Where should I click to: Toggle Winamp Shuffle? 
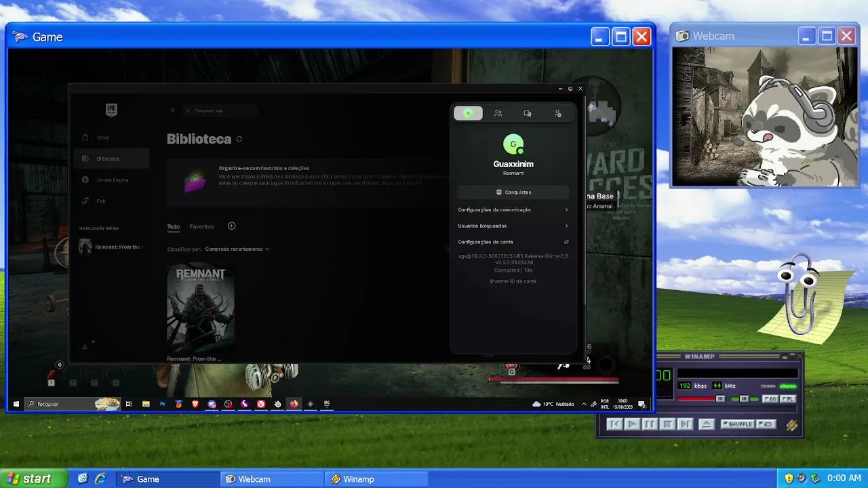pyautogui.click(x=738, y=424)
